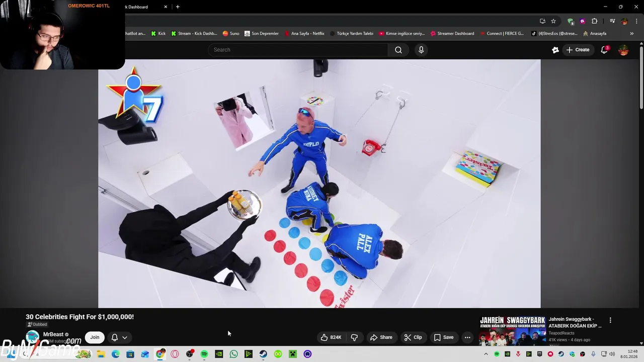Open Kimse ingilizce seviy... bookmark
Viewport: 644px width, 362px height.
pos(402,34)
